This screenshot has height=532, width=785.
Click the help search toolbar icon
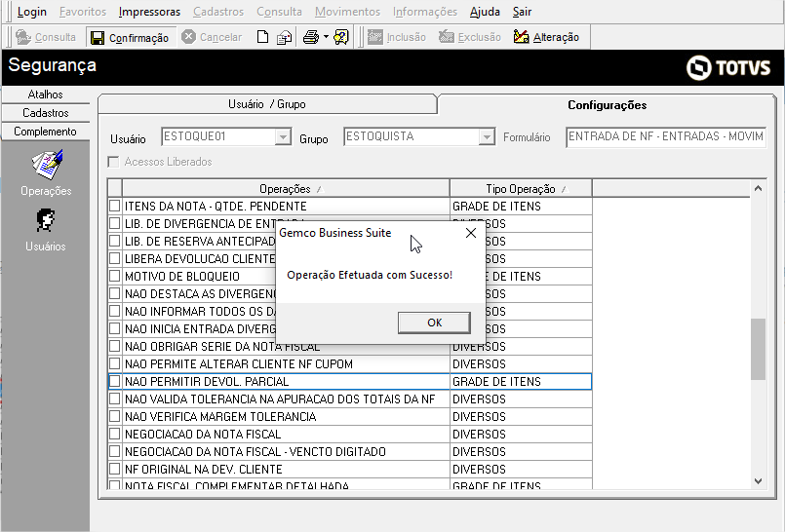click(x=341, y=37)
